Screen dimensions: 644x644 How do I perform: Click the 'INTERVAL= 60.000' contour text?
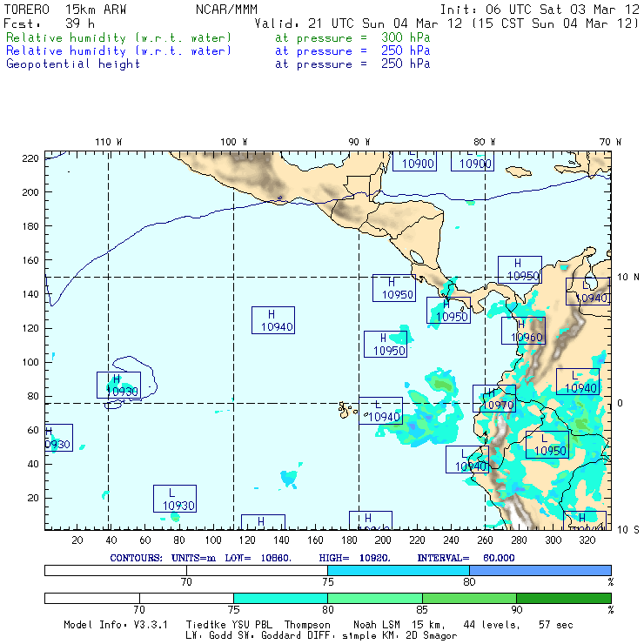[466, 558]
